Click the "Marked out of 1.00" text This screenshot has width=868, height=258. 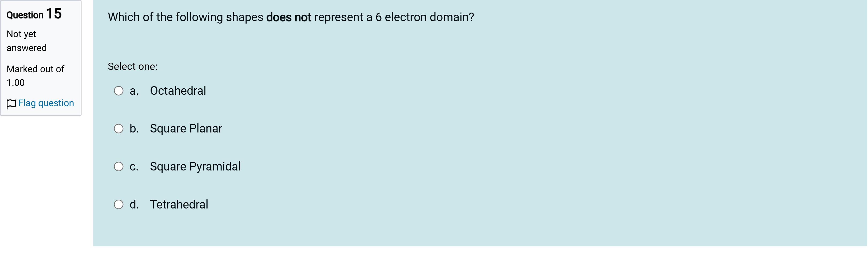point(35,75)
